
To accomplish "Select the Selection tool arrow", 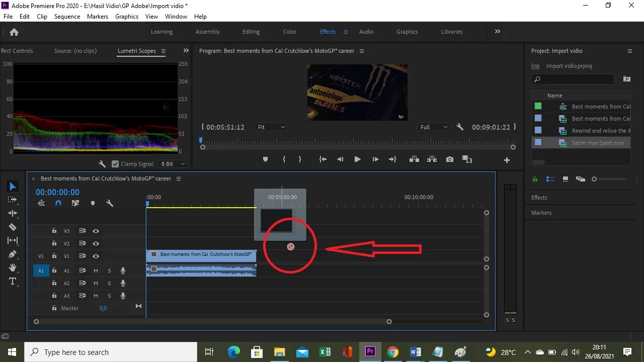I will 13,187.
